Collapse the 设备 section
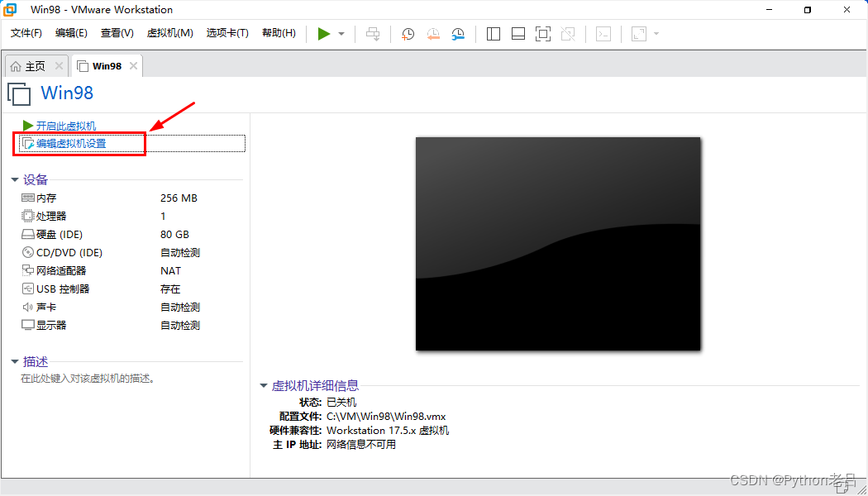Image resolution: width=868 pixels, height=496 pixels. click(15, 180)
